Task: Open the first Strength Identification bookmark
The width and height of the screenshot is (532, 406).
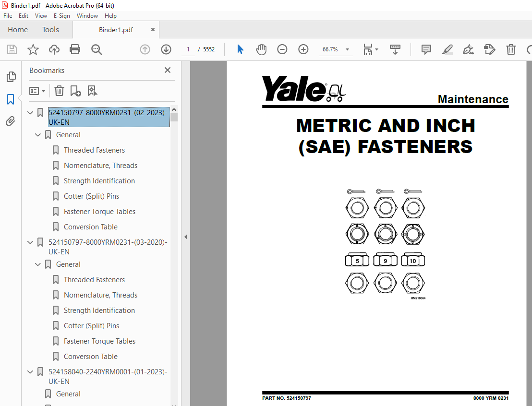Action: pyautogui.click(x=99, y=181)
